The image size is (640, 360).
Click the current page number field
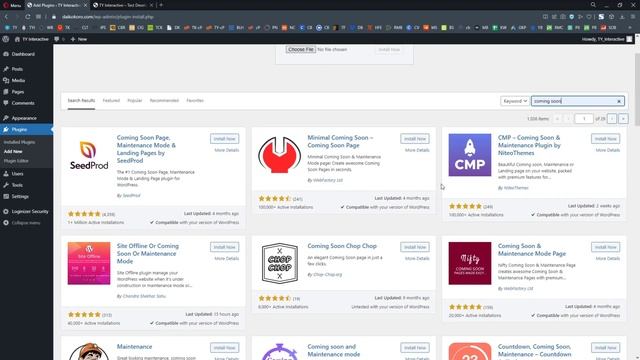584,118
